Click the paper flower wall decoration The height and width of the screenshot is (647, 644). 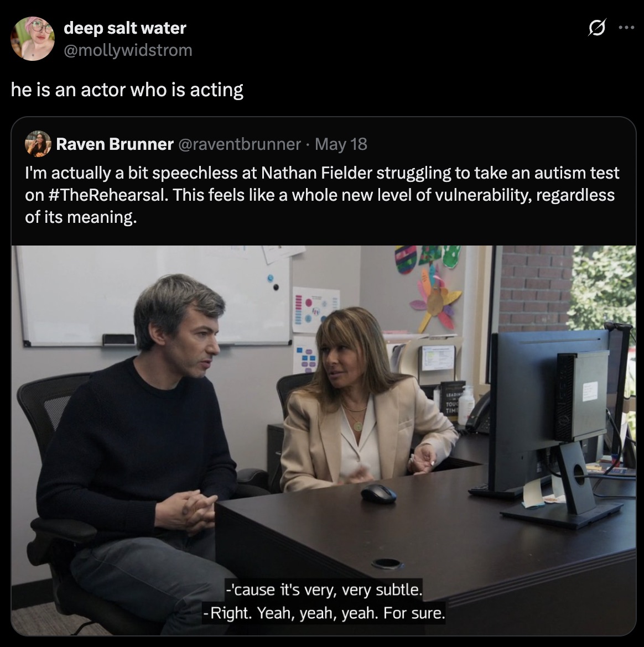[434, 299]
